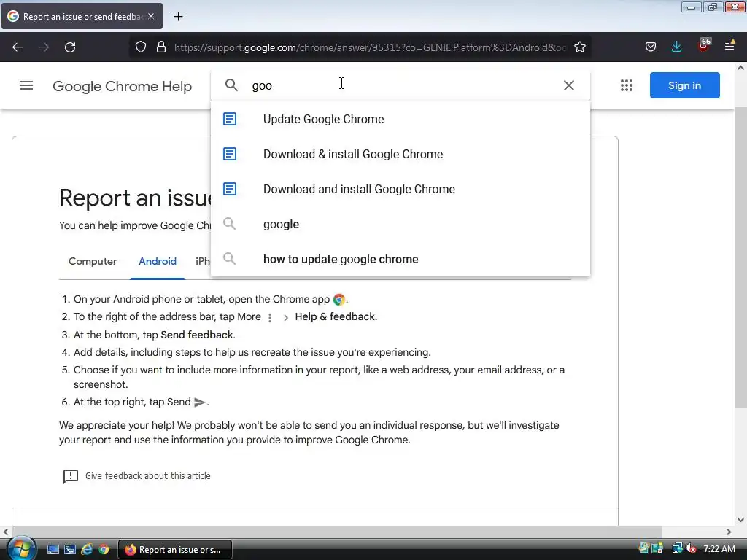Launch Chrome from the taskbar quick launch
The image size is (747, 560).
pyautogui.click(x=104, y=550)
